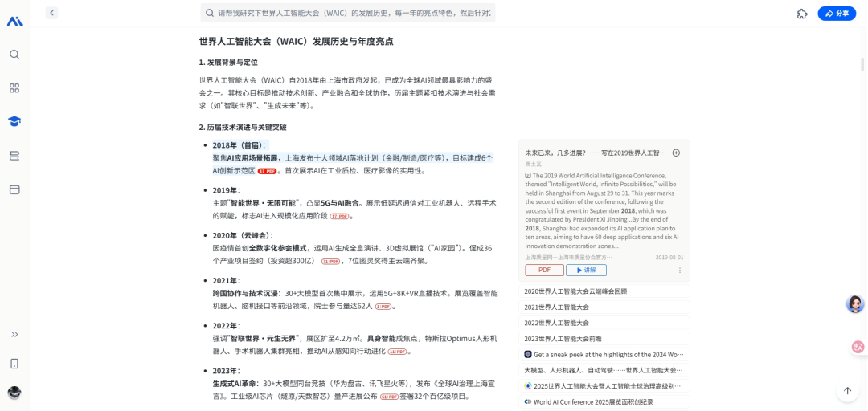Open the stacked library icon in sidebar
Viewport: 868px width, 411px height.
[x=14, y=156]
